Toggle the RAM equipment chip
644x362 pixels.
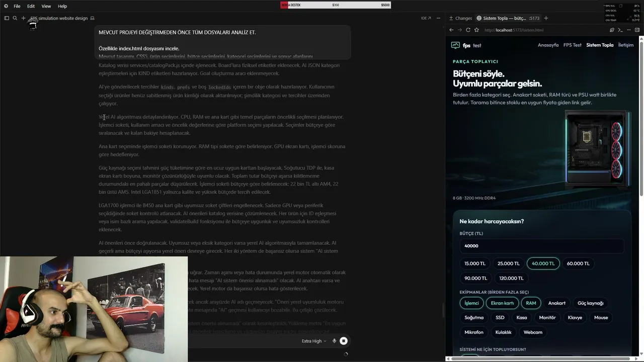click(531, 303)
